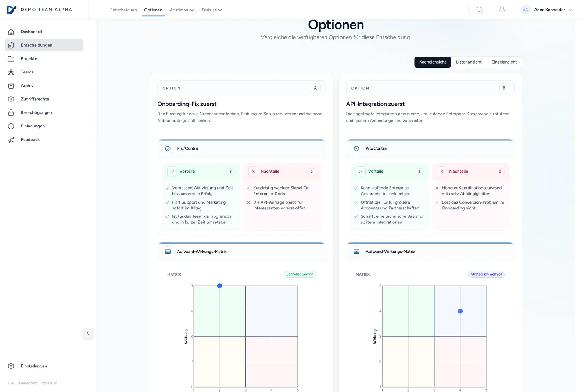
Task: Collapse the sidebar with chevron button
Action: (88, 333)
